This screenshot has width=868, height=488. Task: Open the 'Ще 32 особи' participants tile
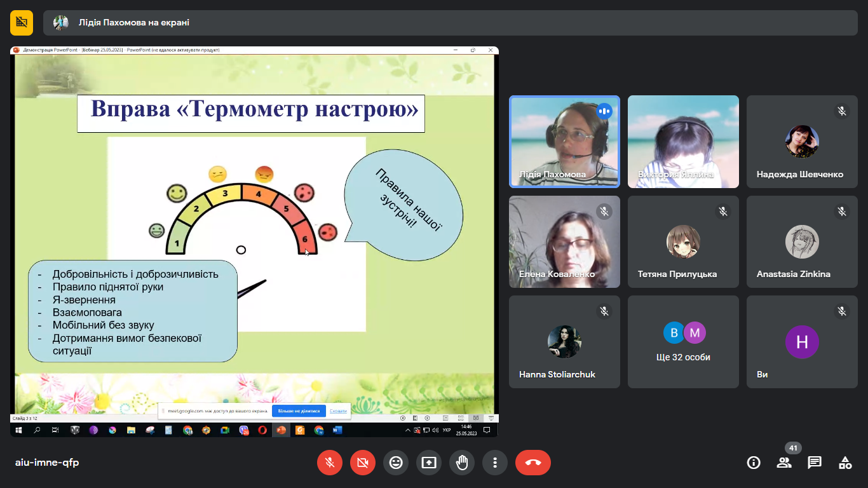pyautogui.click(x=683, y=342)
